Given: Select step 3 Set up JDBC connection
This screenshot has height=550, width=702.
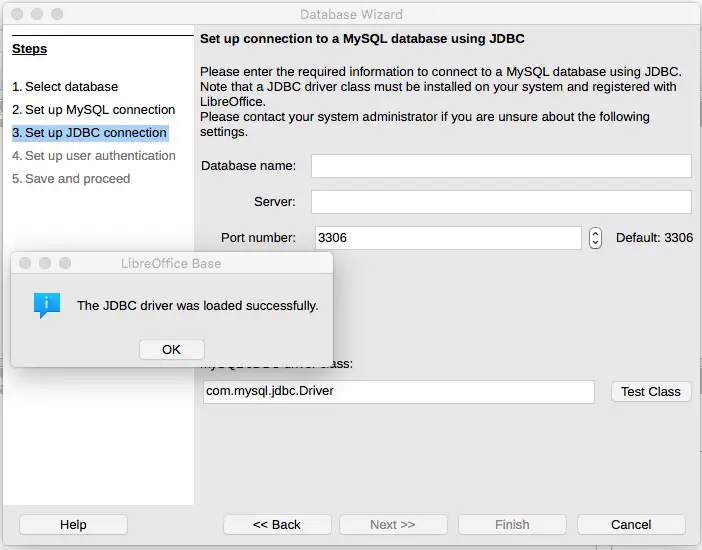Looking at the screenshot, I should (x=90, y=133).
